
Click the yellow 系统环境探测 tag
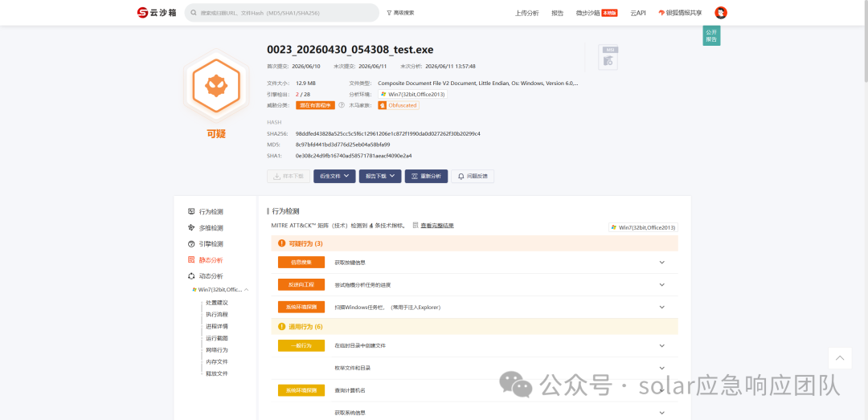(x=301, y=390)
